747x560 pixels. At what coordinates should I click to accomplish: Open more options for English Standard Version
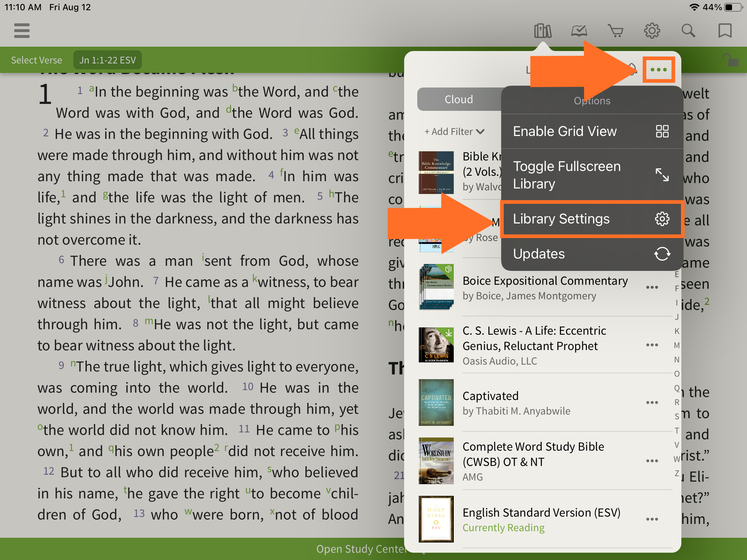[x=652, y=519]
